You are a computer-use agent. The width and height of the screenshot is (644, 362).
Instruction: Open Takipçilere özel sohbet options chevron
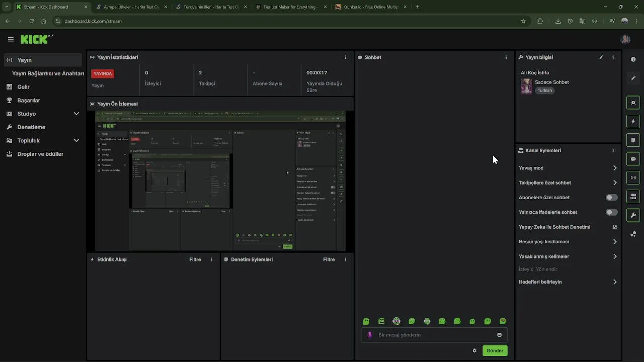tap(615, 183)
